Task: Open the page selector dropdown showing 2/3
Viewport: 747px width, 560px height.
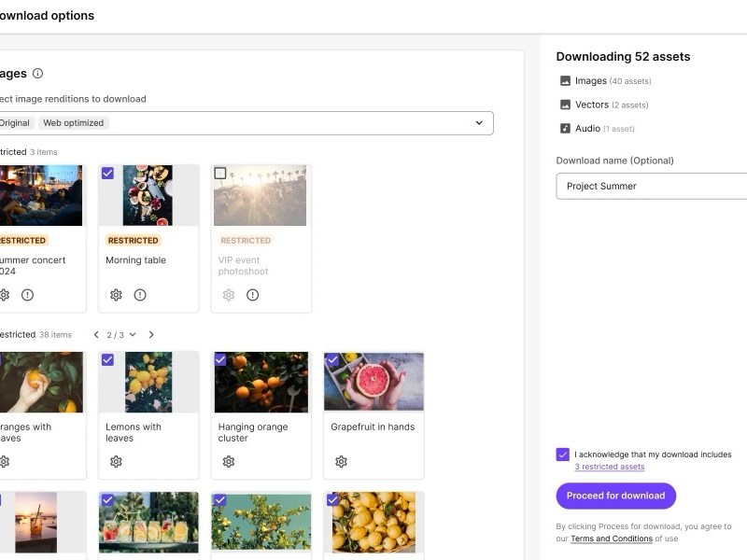Action: (x=118, y=333)
